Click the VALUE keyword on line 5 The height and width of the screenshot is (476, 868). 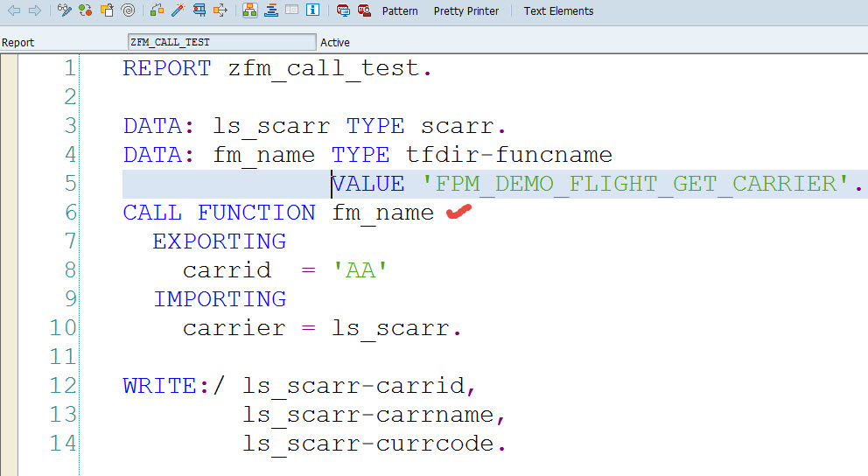(368, 183)
